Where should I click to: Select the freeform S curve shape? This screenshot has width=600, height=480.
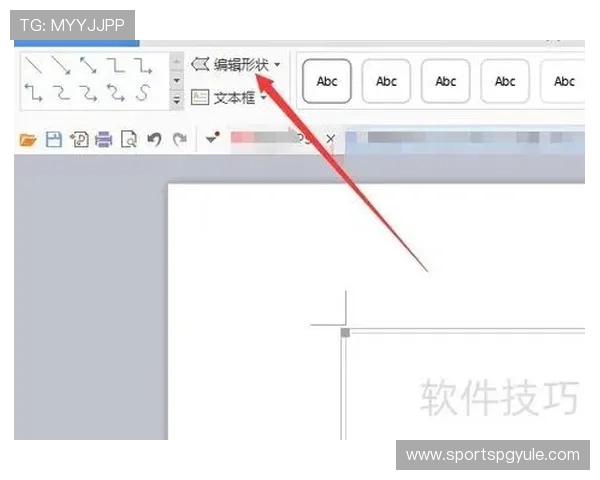point(143,93)
